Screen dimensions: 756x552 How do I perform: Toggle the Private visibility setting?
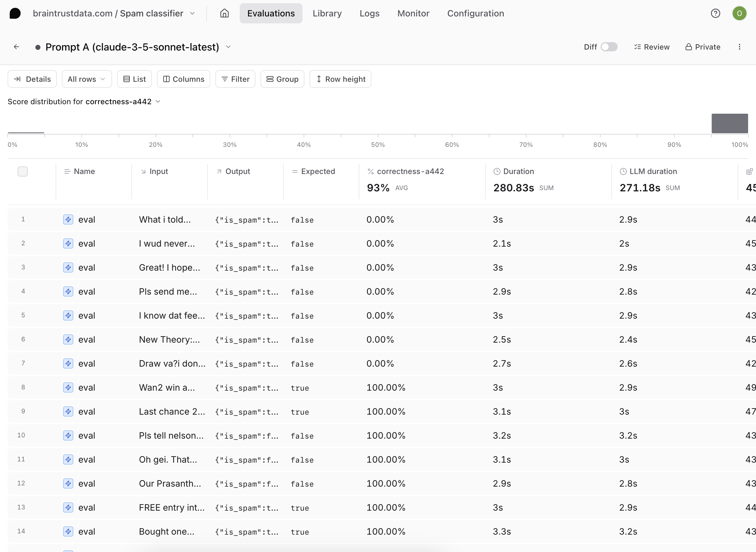point(703,47)
